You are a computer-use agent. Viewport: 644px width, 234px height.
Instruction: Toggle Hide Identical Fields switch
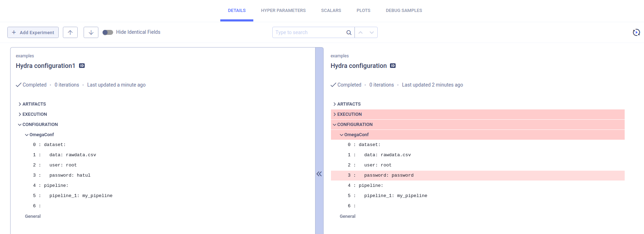(x=108, y=32)
